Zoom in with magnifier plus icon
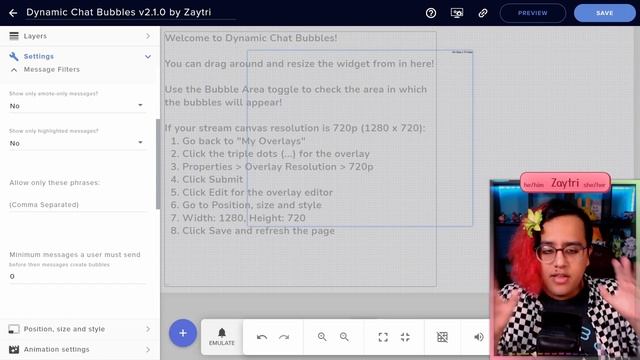 coord(322,337)
